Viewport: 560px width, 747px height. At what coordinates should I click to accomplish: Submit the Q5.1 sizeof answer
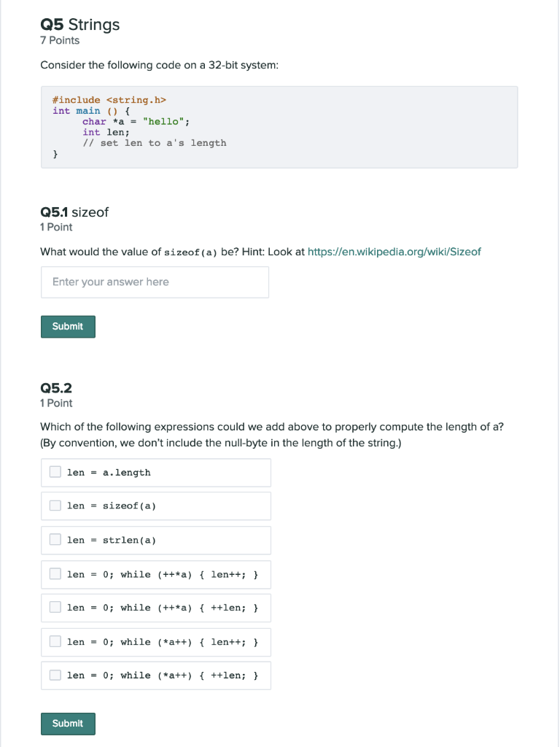(x=68, y=326)
